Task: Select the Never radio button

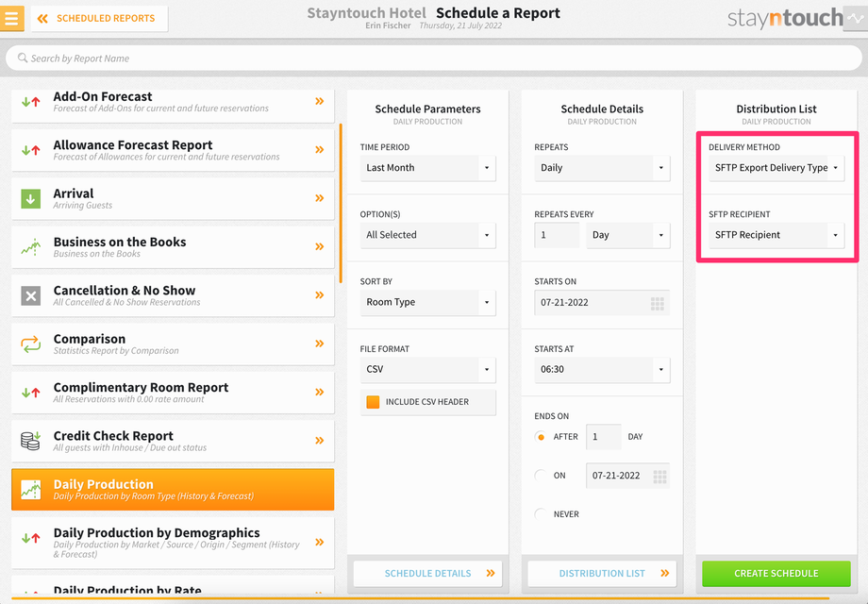Action: point(541,514)
